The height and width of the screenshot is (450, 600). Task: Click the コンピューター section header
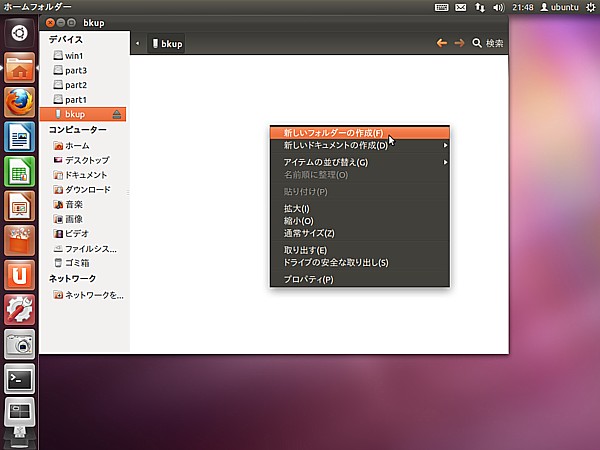click(78, 130)
